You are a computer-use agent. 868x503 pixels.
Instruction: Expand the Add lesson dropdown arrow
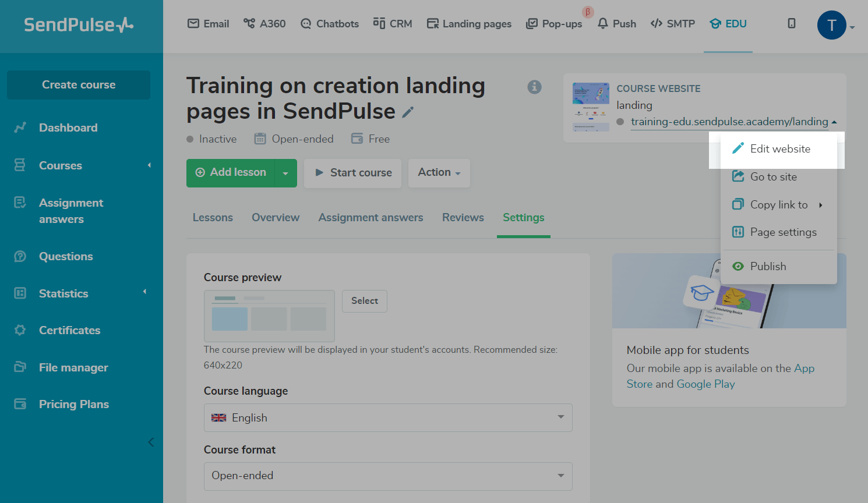285,173
